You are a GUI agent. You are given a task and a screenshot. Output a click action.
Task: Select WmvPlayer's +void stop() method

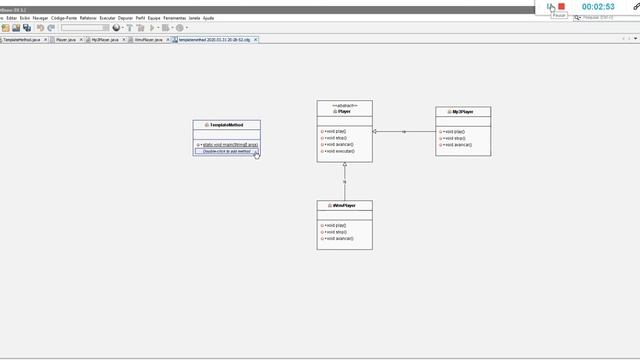click(333, 232)
